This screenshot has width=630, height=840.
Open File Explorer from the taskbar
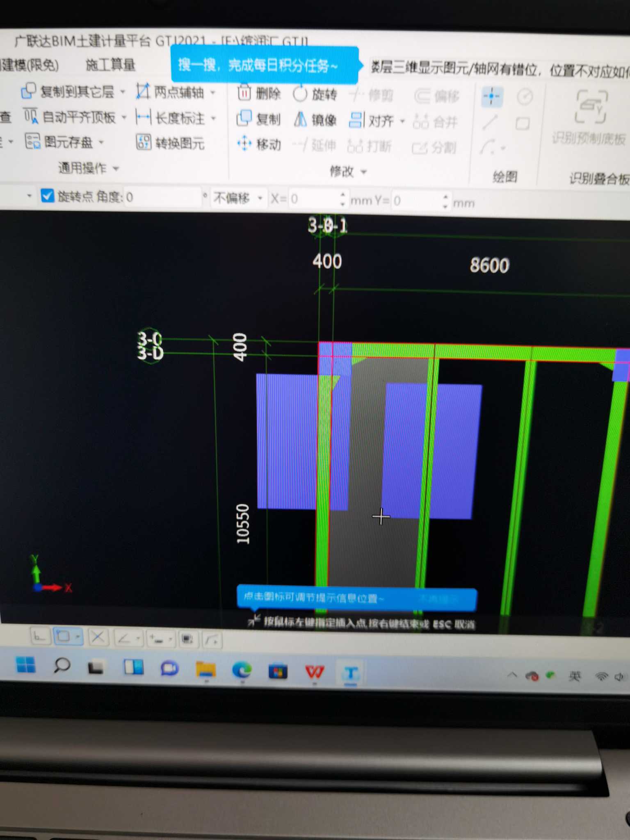click(205, 669)
